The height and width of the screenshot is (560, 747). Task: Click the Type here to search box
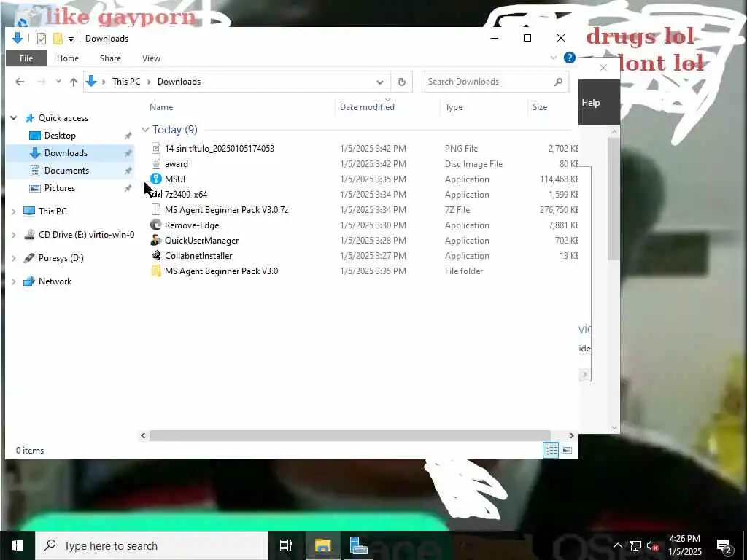coord(152,545)
